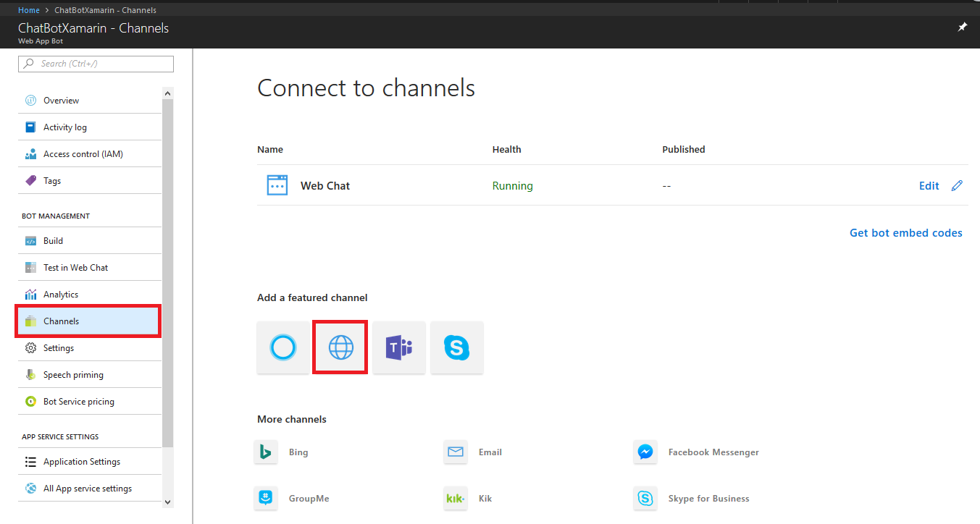Viewport: 980px width, 524px height.
Task: Click the pencil edit icon for Web Chat
Action: tap(957, 185)
